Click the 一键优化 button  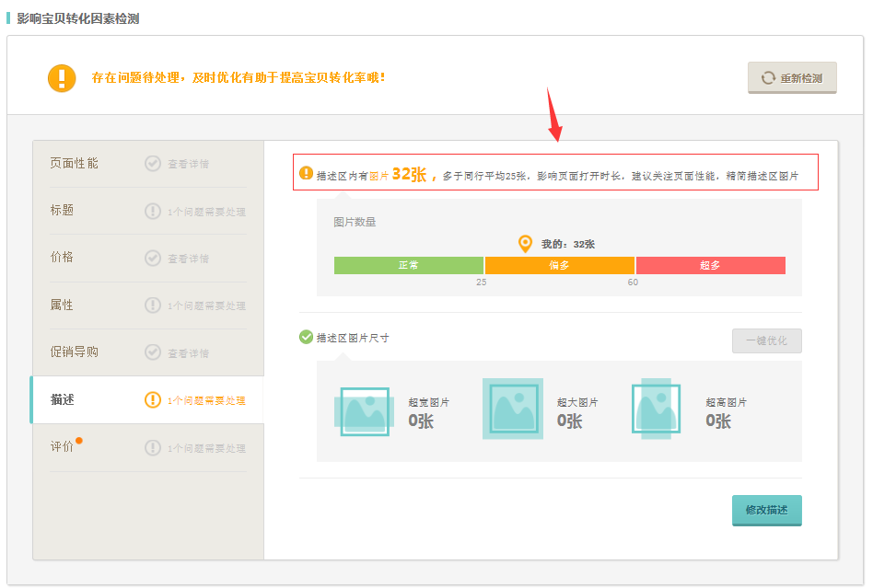click(x=766, y=341)
